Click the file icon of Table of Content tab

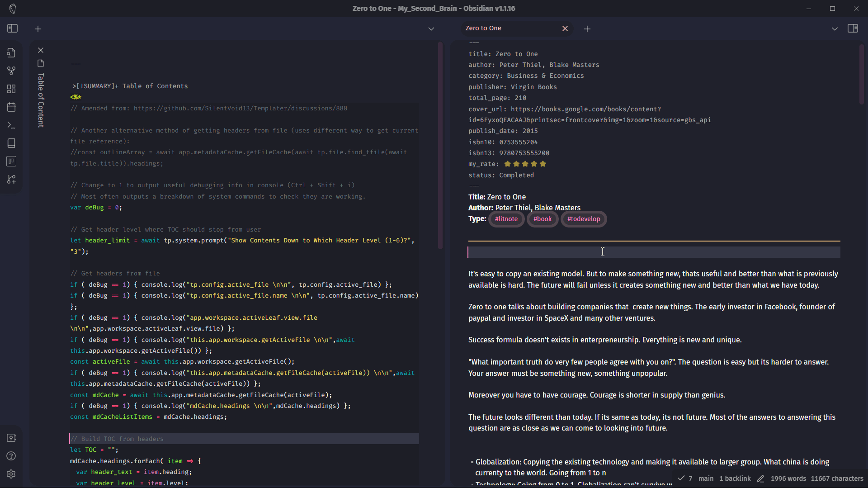point(41,63)
